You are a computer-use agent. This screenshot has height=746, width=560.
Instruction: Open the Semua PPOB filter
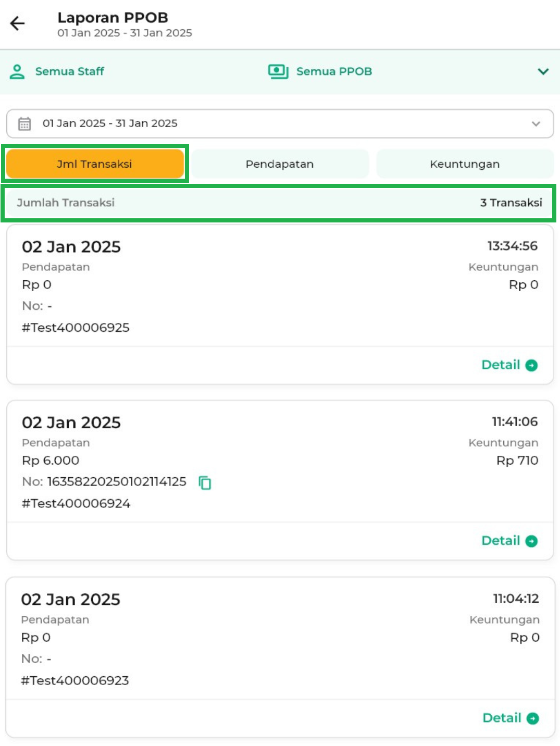pos(334,72)
